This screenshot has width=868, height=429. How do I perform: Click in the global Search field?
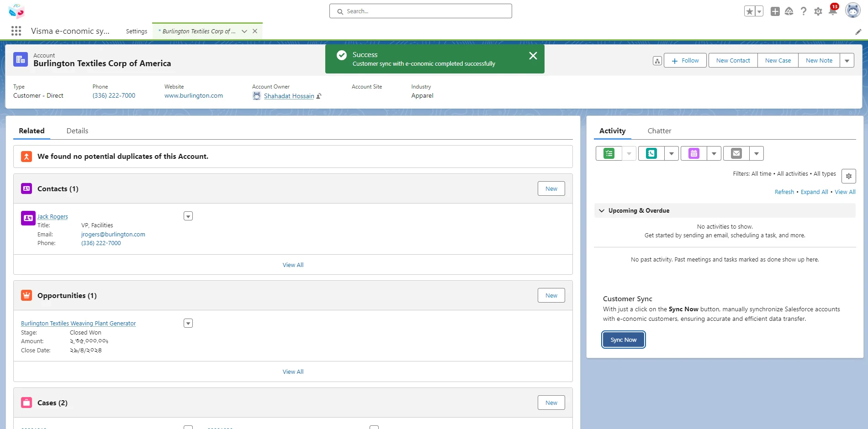point(420,11)
